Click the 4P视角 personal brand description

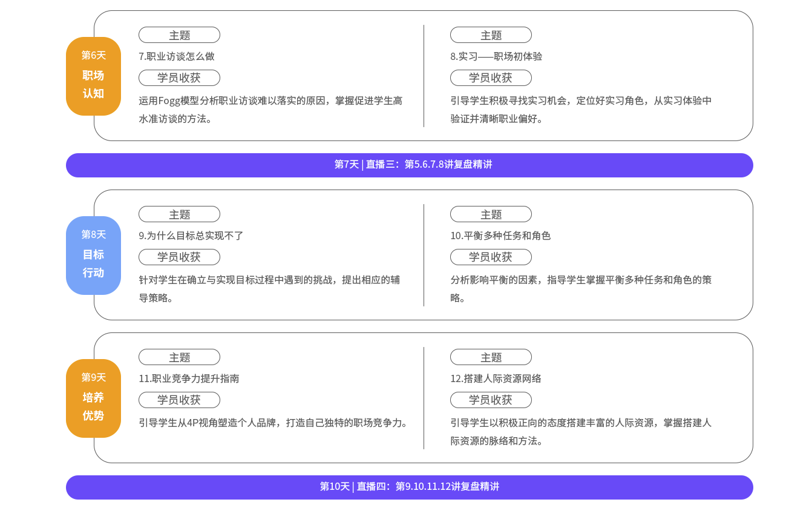coord(274,423)
